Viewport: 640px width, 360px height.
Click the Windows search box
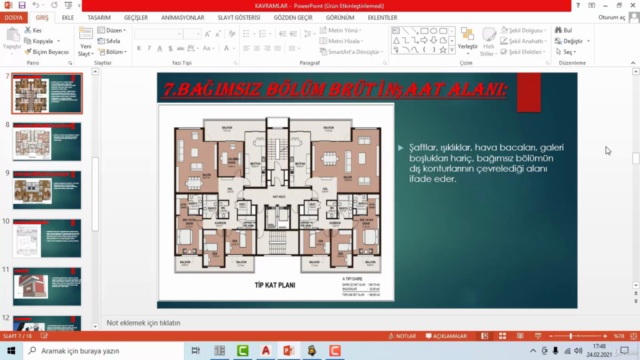[104, 351]
